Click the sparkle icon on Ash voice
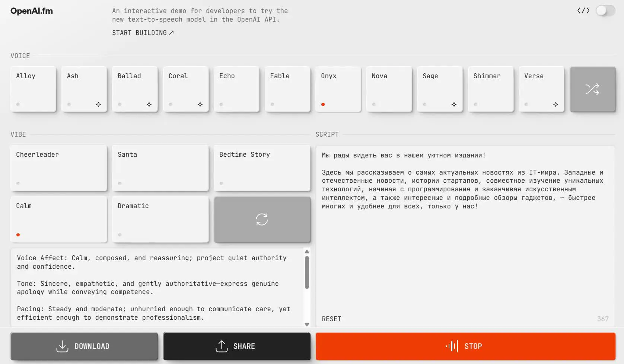The width and height of the screenshot is (624, 364). (x=98, y=105)
